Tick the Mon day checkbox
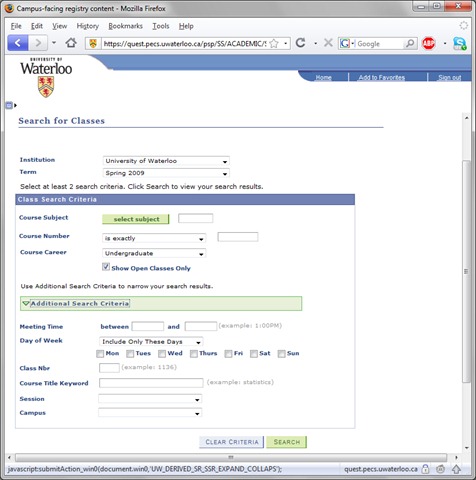 (100, 354)
